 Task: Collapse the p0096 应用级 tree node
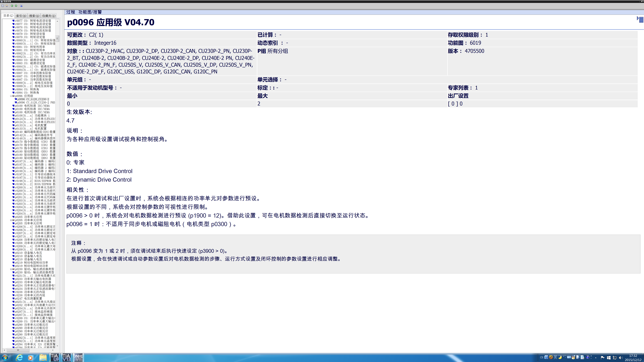pyautogui.click(x=11, y=96)
